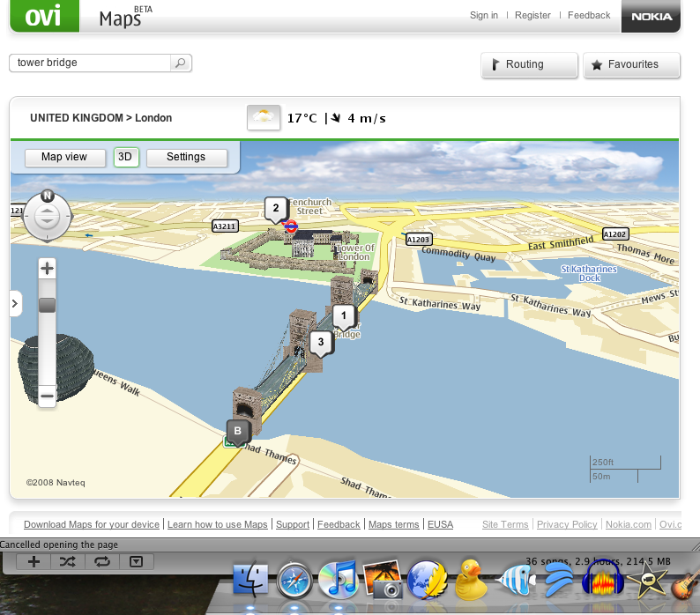Open the Feedback link in header

(589, 15)
